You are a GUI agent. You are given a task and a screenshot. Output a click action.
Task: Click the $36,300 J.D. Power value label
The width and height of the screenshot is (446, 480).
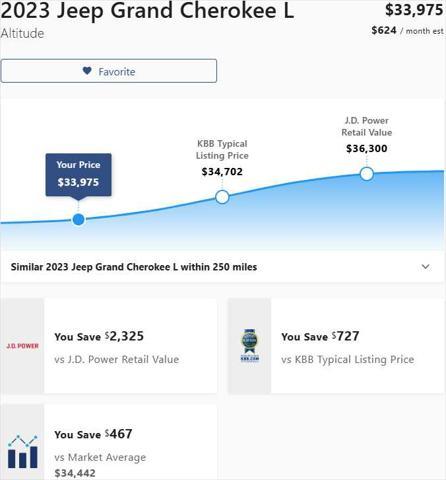point(367,148)
